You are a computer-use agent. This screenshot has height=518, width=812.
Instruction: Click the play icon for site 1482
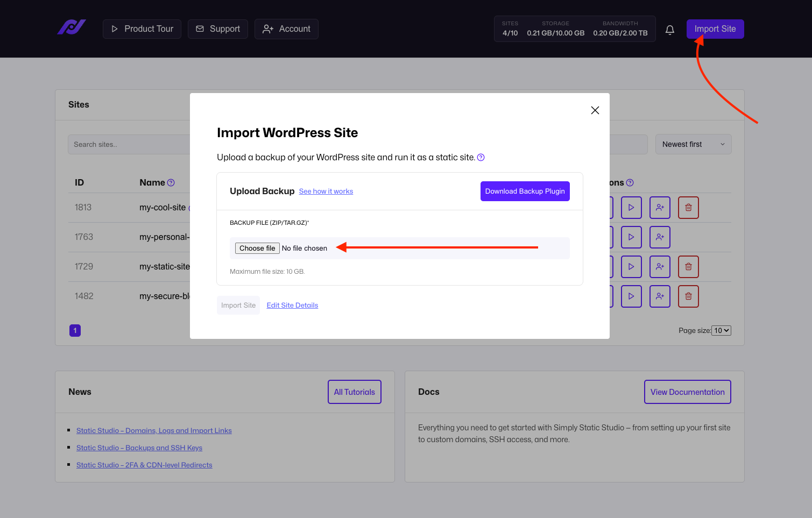click(x=631, y=296)
